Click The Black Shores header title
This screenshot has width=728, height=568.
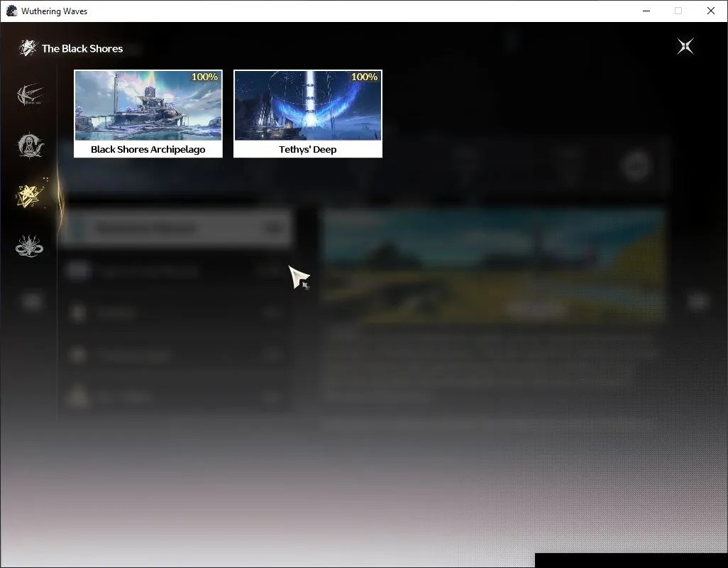point(82,49)
